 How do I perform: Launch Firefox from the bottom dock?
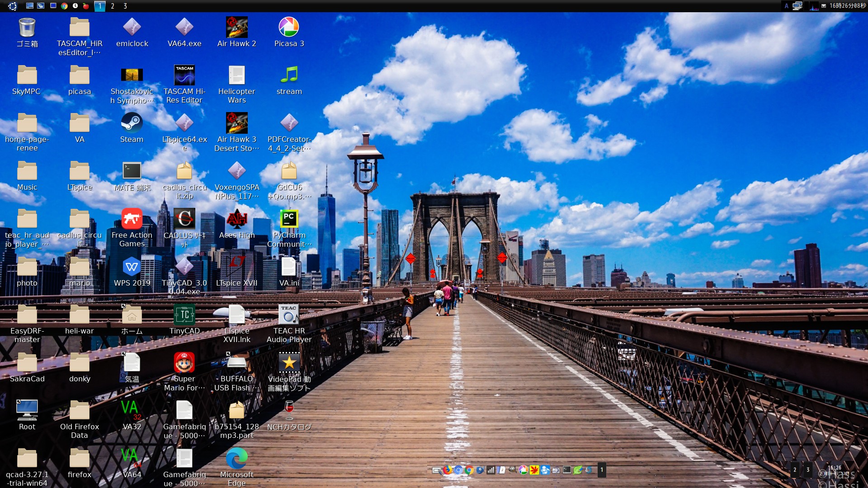click(448, 470)
